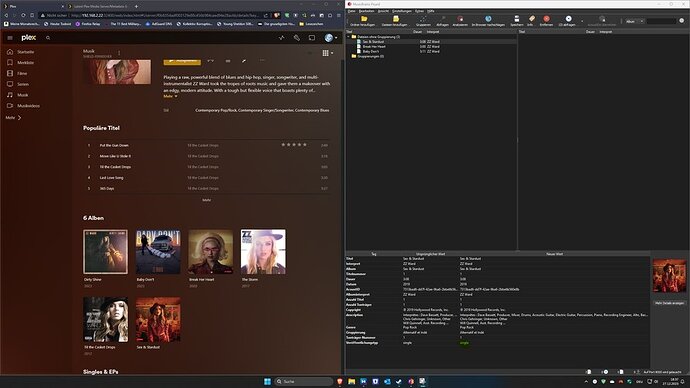Open the Ansicht menu in Picard
This screenshot has height=388, width=690.
(x=383, y=11)
